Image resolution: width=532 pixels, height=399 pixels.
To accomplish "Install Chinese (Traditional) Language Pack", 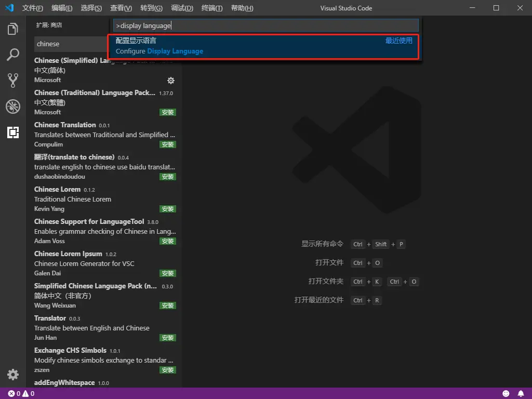I will [168, 112].
